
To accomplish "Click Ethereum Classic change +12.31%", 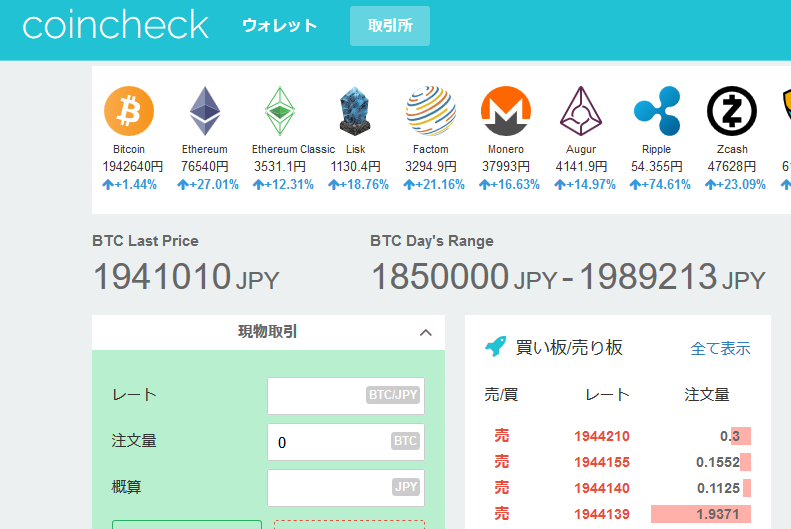I will pos(283,185).
